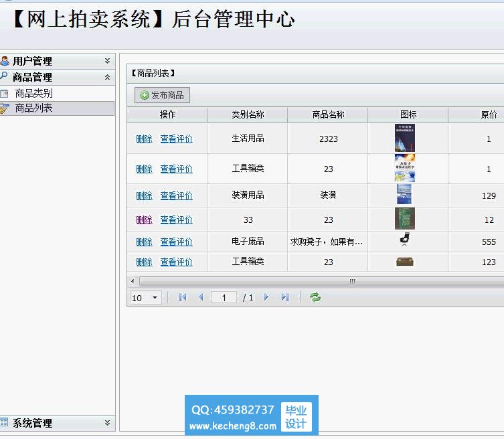Click the horizontal scrollbar left arrow
Screen dimensions: 504x439
point(133,281)
